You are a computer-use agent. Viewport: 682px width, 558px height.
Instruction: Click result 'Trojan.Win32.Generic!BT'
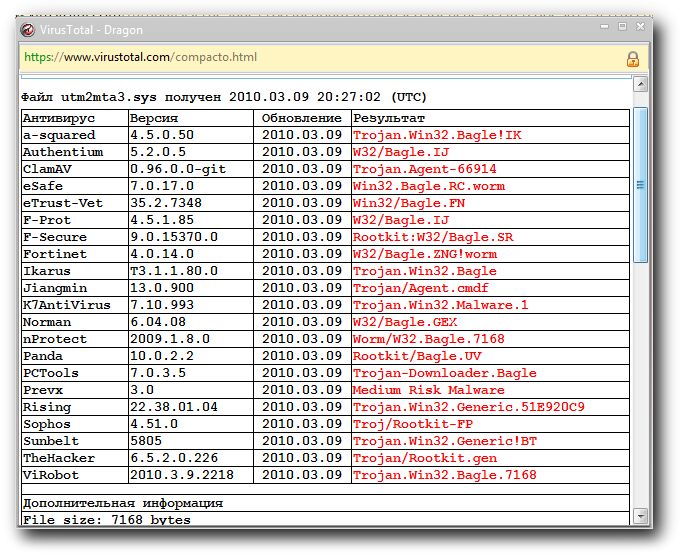tap(445, 441)
